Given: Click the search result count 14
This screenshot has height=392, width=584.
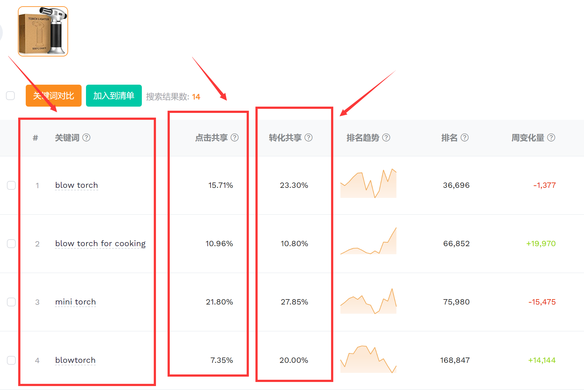Looking at the screenshot, I should pyautogui.click(x=196, y=97).
